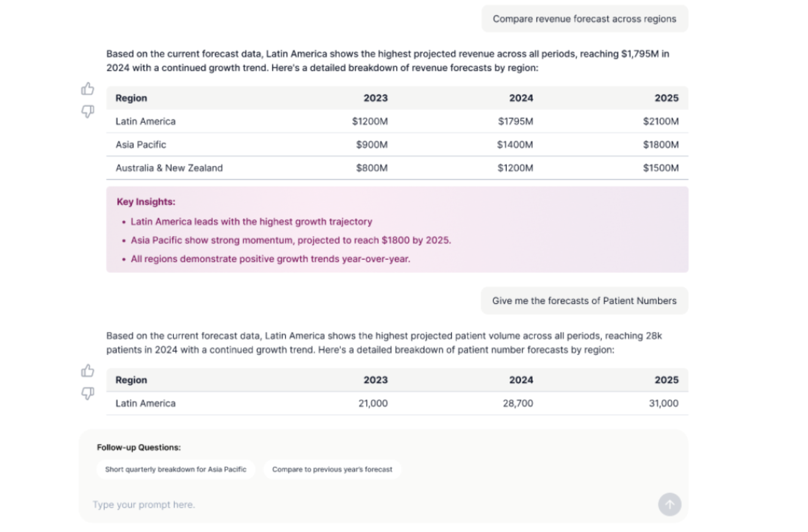The width and height of the screenshot is (808, 532).
Task: Select the Asia Pacific row in revenue table
Action: click(141, 145)
